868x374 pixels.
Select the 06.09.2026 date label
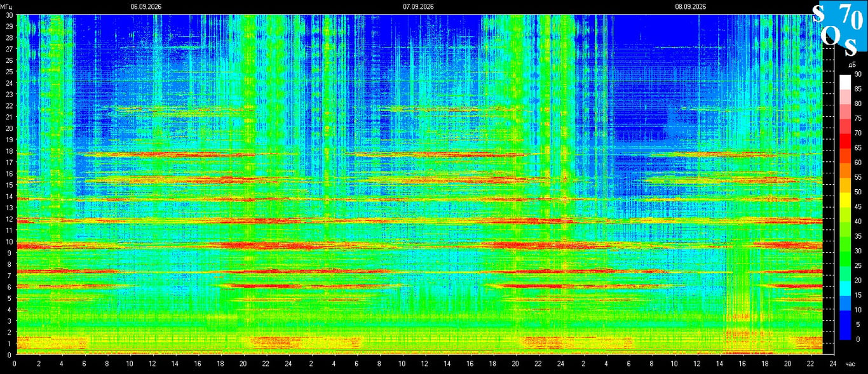click(x=146, y=7)
